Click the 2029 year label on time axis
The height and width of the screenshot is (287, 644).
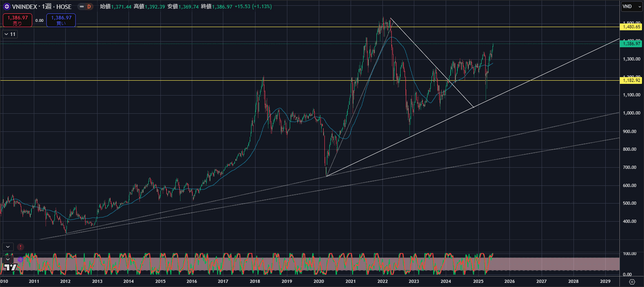coord(605,281)
